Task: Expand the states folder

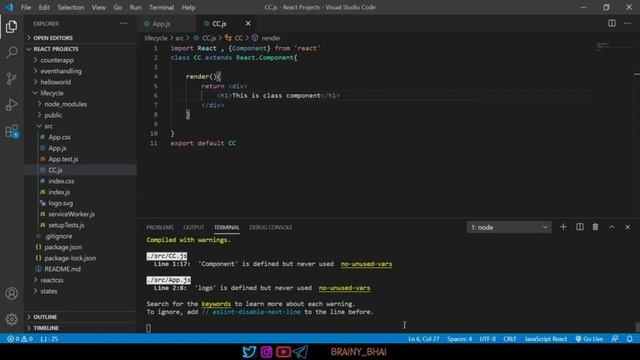Action: pyautogui.click(x=49, y=291)
